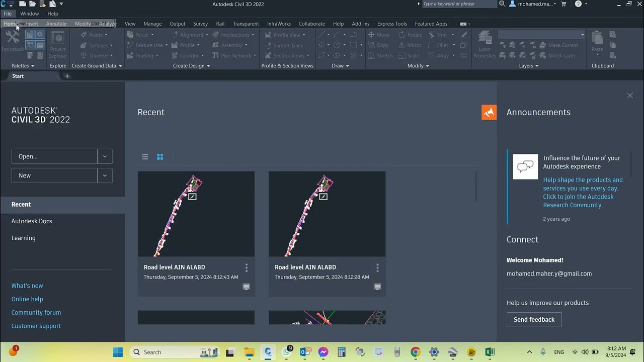Open Excel from the taskbar
Viewport: 644px width, 362px height.
(490, 352)
